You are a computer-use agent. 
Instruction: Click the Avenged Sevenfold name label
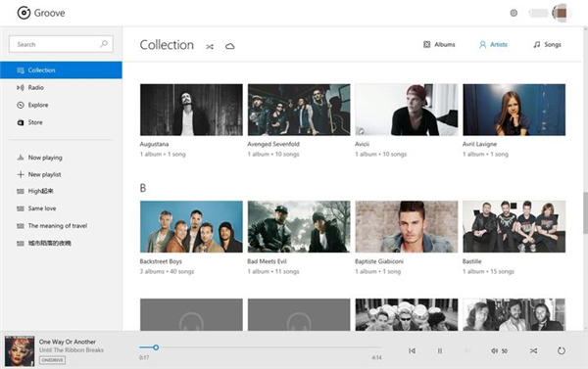(x=273, y=144)
